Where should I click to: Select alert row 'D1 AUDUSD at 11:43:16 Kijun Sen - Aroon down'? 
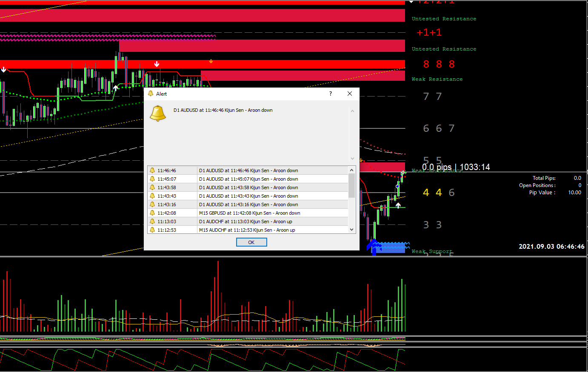click(x=248, y=204)
